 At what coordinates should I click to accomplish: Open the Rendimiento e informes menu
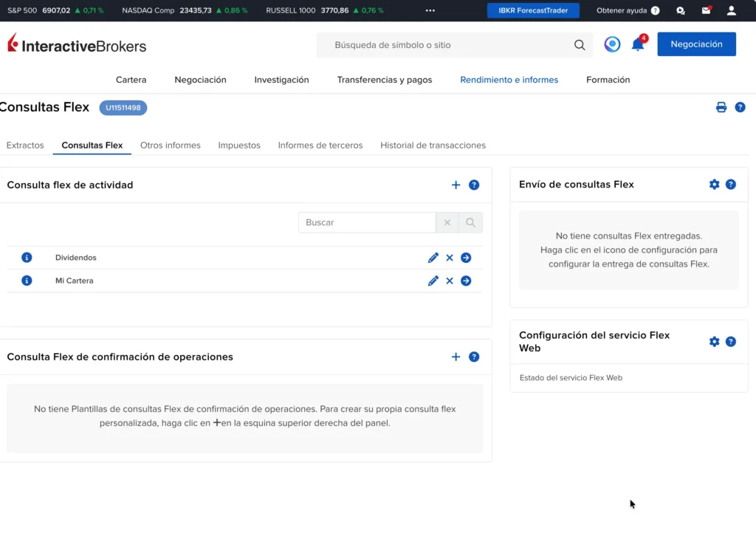pyautogui.click(x=509, y=80)
